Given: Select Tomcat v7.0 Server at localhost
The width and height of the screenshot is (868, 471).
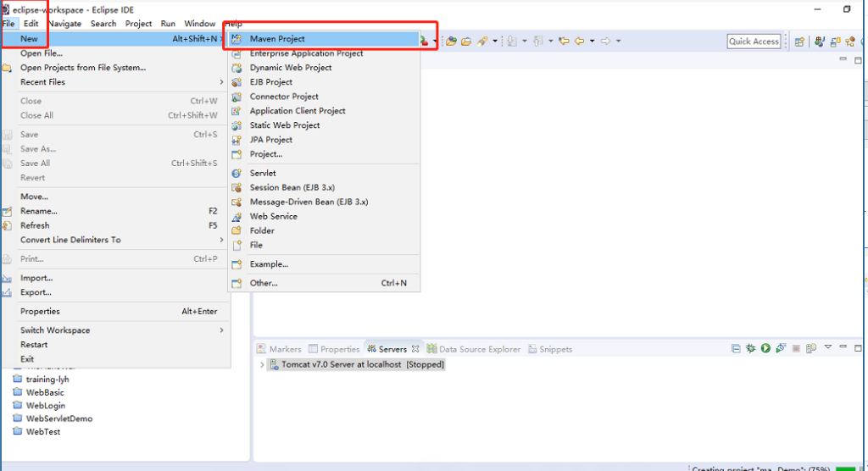Looking at the screenshot, I should (356, 365).
